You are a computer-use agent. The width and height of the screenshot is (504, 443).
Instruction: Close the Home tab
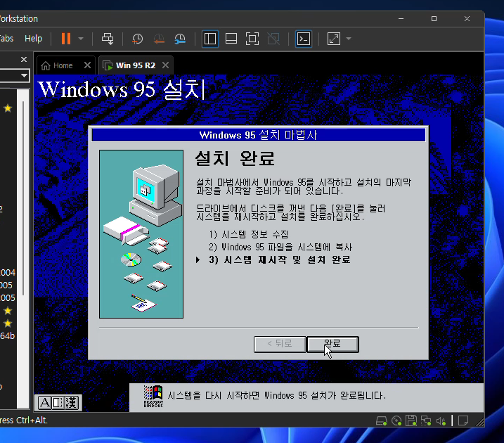(x=87, y=65)
